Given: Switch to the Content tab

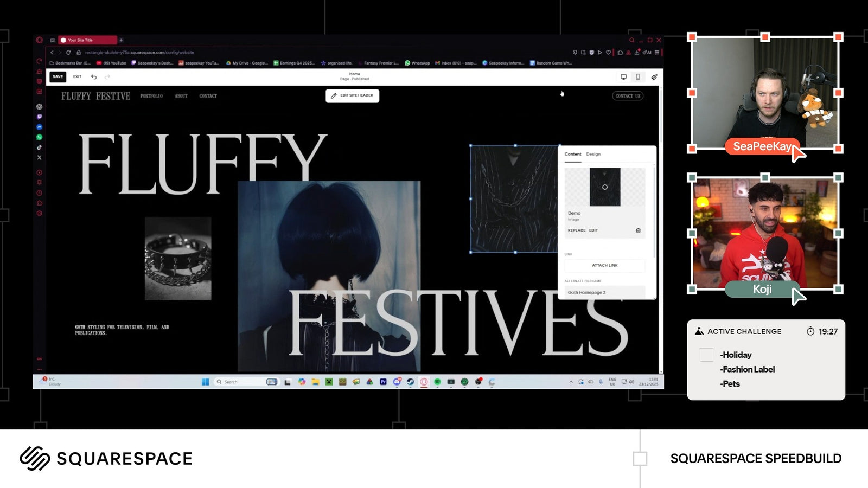Looking at the screenshot, I should (573, 155).
